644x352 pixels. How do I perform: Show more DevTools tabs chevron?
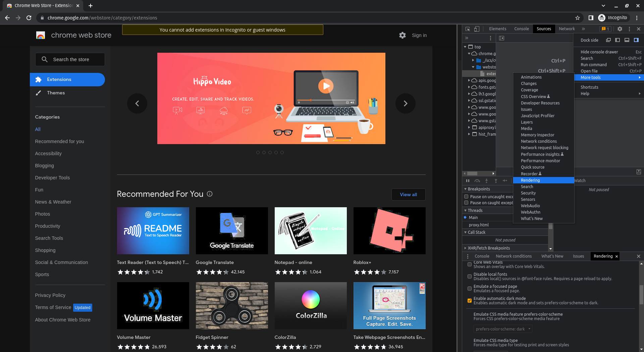pos(583,29)
